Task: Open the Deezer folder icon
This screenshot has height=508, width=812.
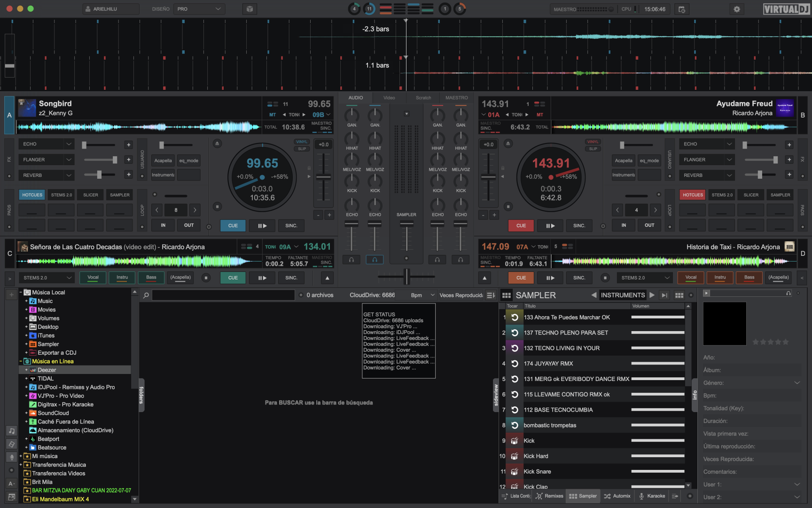Action: [x=33, y=370]
